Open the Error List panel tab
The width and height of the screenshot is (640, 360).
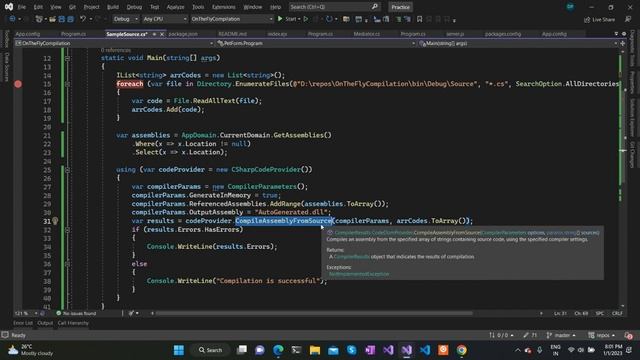[23, 323]
